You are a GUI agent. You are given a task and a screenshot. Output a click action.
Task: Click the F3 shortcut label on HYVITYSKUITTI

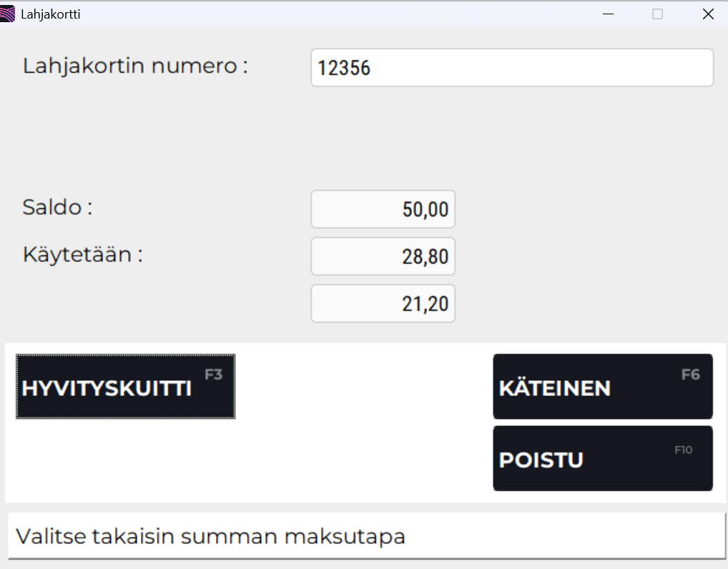(x=214, y=374)
